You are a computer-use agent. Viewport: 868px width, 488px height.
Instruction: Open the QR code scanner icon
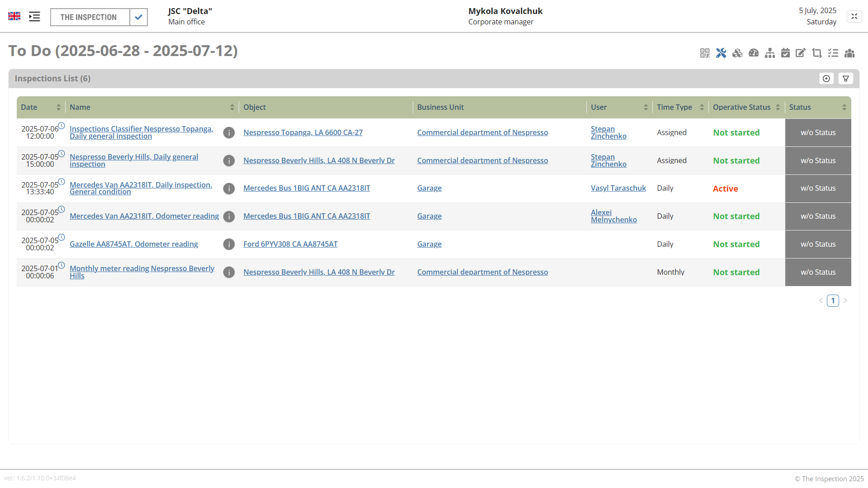coord(704,53)
